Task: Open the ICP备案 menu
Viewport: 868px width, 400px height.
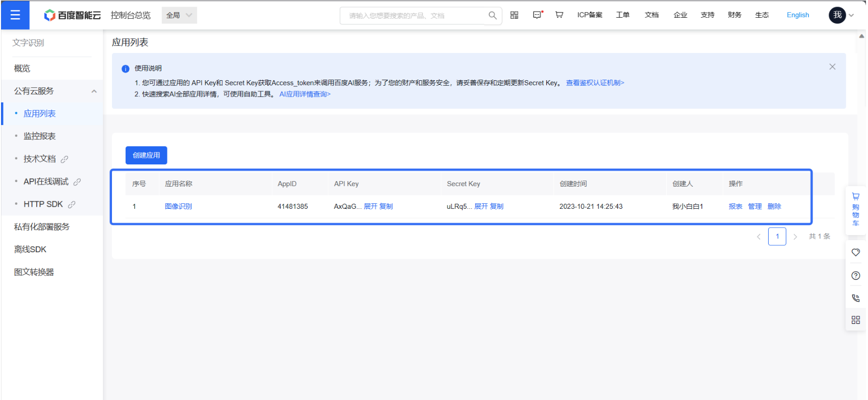Action: point(590,15)
